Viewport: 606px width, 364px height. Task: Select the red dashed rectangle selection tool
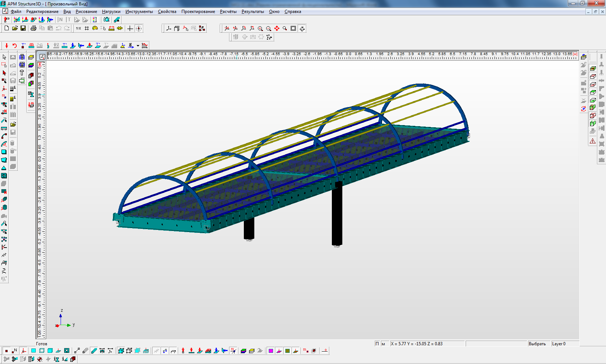click(4, 65)
